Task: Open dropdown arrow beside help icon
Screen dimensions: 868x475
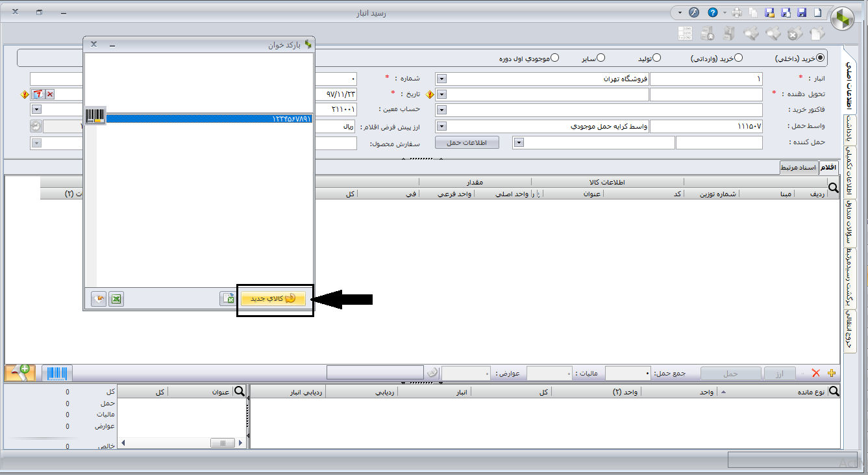Action: pyautogui.click(x=724, y=12)
